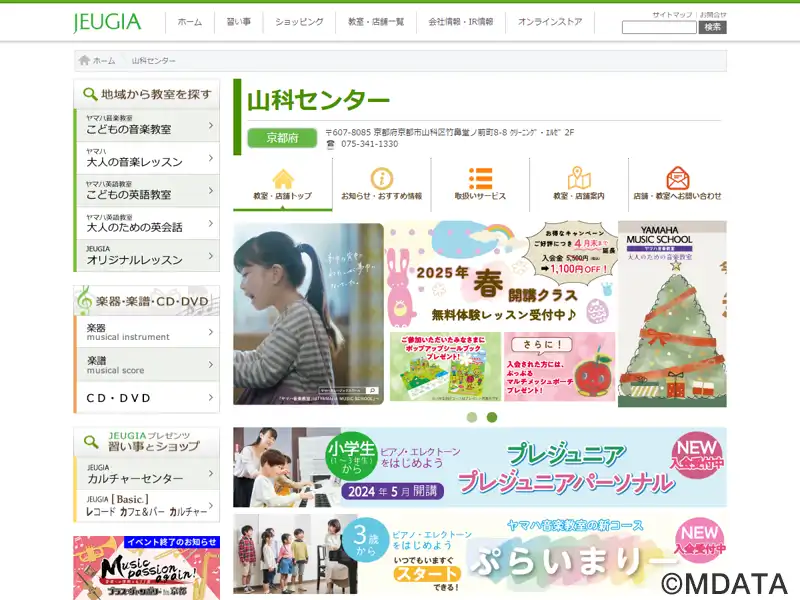The width and height of the screenshot is (800, 600).
Task: Open 会社情報・IR情報 menu item
Action: [x=461, y=22]
